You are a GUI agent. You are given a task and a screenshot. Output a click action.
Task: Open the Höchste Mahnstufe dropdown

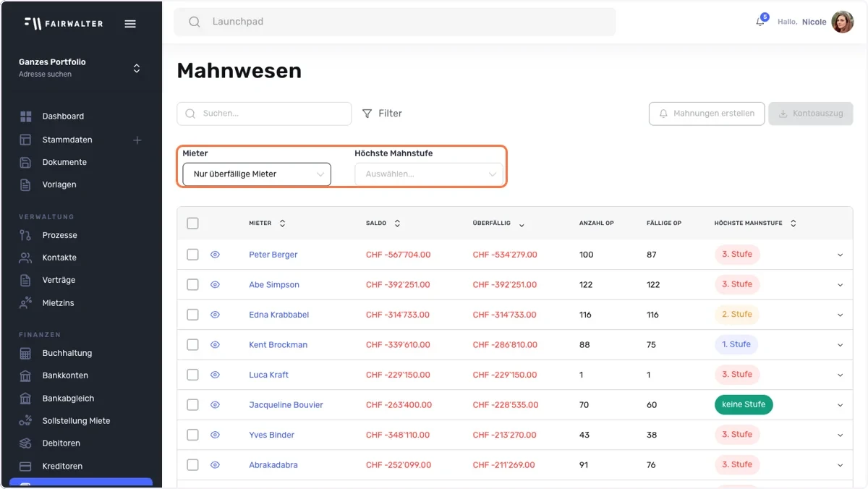coord(429,174)
